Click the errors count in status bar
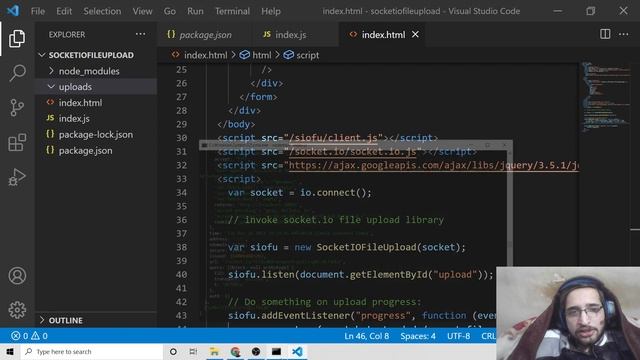The height and width of the screenshot is (360, 640). pos(20,336)
